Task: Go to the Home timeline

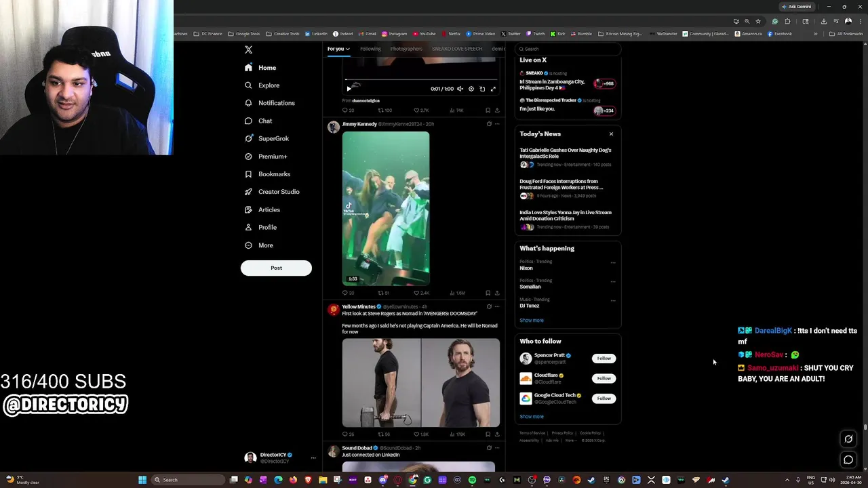Action: 260,68
